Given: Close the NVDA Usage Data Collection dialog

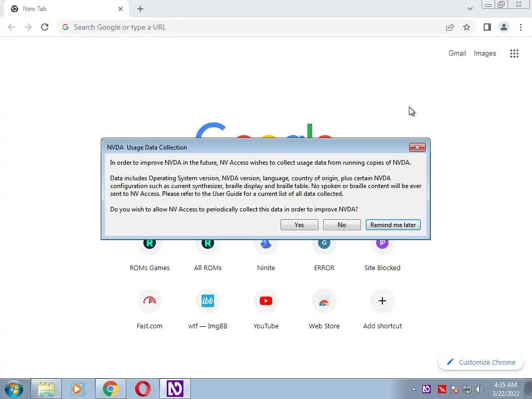Looking at the screenshot, I should pyautogui.click(x=417, y=147).
